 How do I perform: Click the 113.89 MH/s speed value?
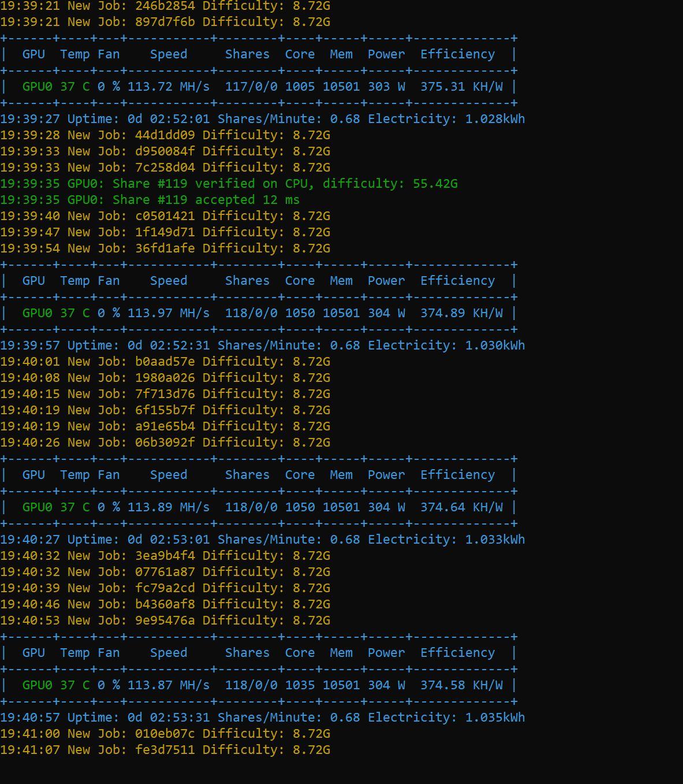(x=169, y=507)
